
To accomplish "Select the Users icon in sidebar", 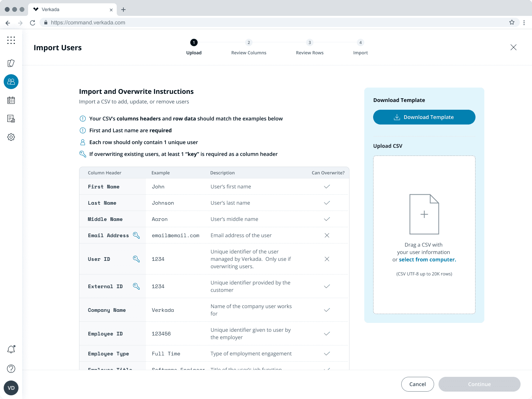I will [x=11, y=82].
